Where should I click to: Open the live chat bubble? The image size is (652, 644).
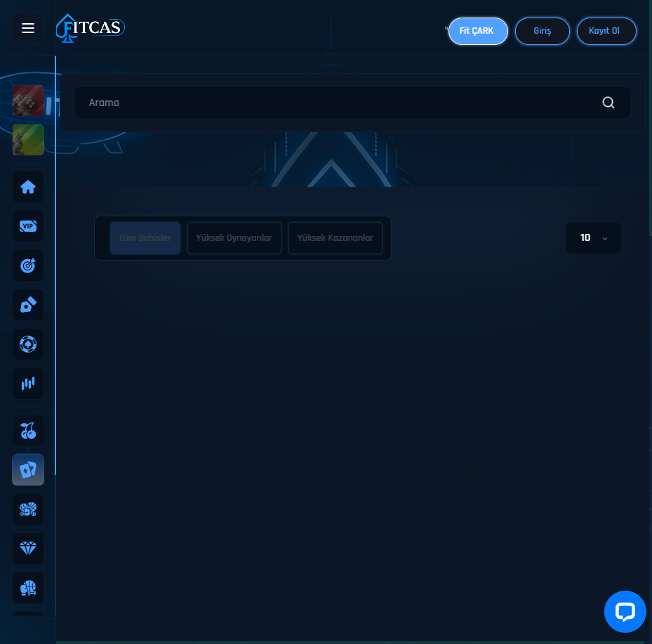tap(625, 612)
